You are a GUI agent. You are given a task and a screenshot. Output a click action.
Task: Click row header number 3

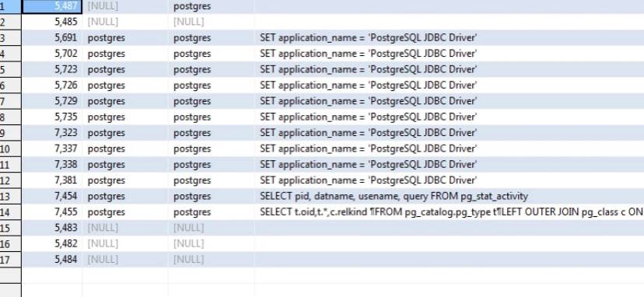(x=10, y=38)
